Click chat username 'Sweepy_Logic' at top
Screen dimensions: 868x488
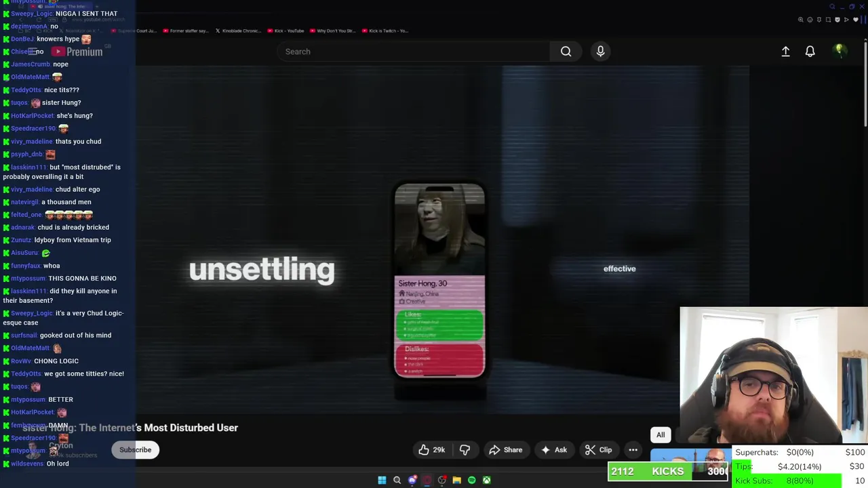pyautogui.click(x=32, y=14)
